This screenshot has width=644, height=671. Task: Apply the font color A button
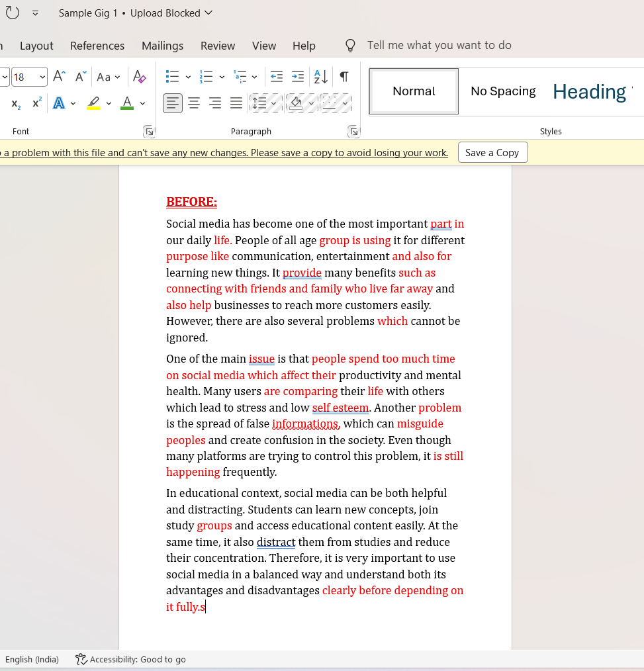pos(127,103)
